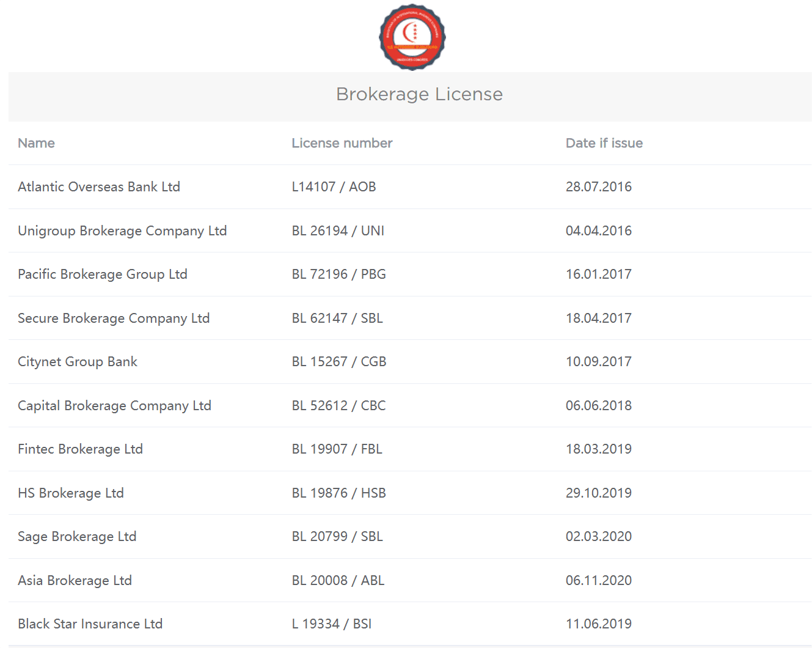Click the License number column header
The width and height of the screenshot is (812, 648).
pos(342,143)
